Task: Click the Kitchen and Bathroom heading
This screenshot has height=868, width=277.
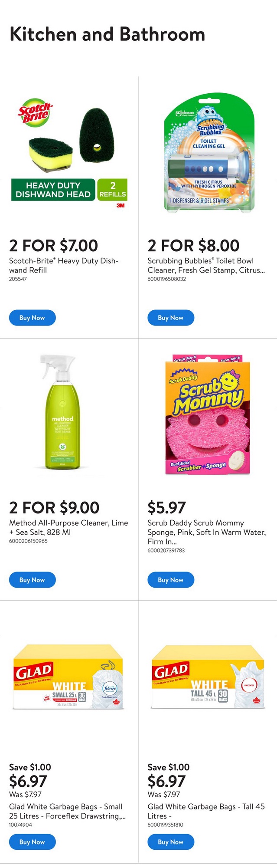Action: 107,34
